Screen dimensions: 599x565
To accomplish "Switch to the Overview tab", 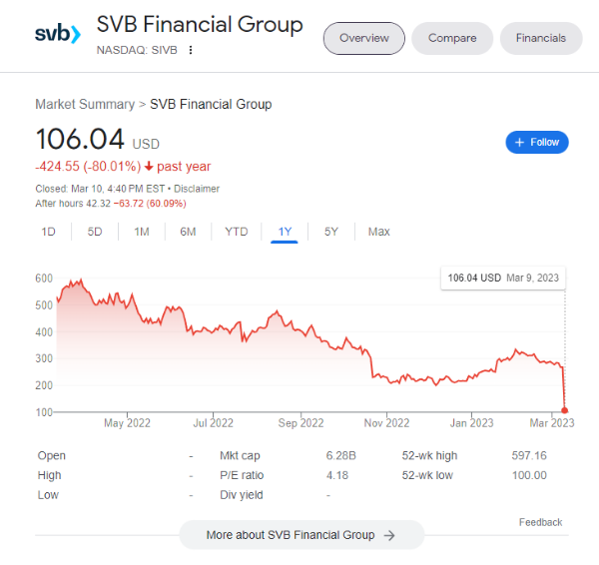I will point(364,38).
